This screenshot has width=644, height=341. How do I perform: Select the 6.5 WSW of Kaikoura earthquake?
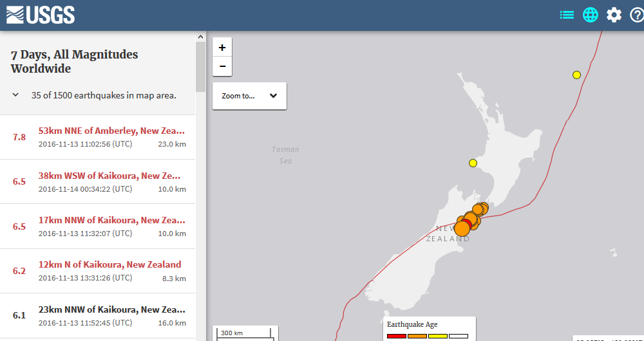click(97, 181)
